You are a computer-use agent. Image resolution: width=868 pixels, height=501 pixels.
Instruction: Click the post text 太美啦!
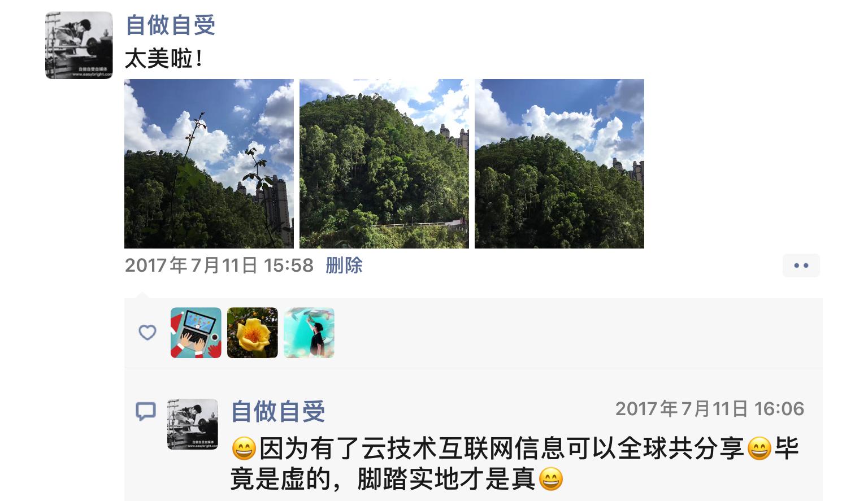pos(164,59)
